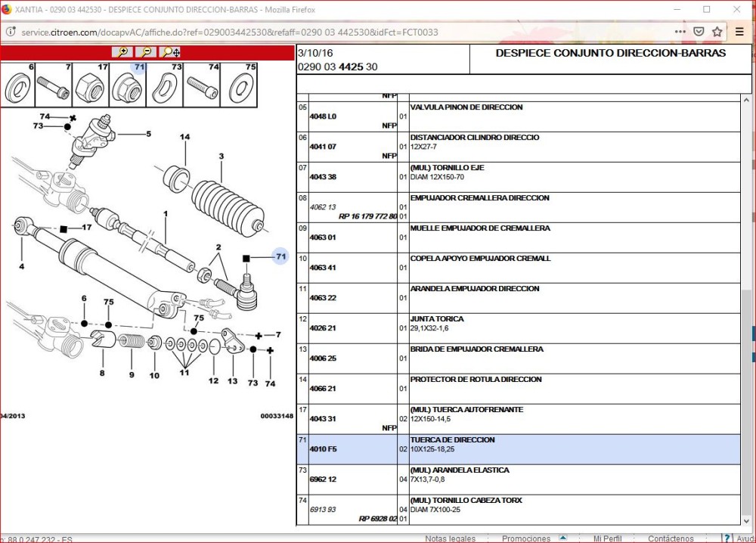Screen dimensions: 756x543
Task: Open the Contáctenos link
Action: tap(671, 538)
